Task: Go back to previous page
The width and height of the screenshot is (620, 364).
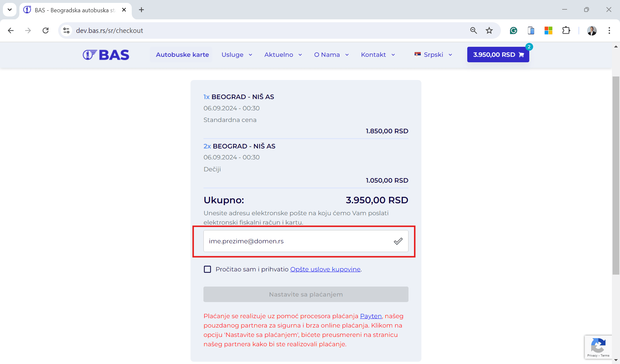Action: (11, 30)
